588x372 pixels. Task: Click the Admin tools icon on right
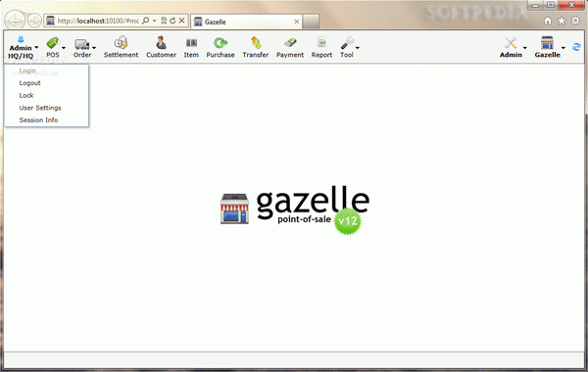[x=511, y=43]
